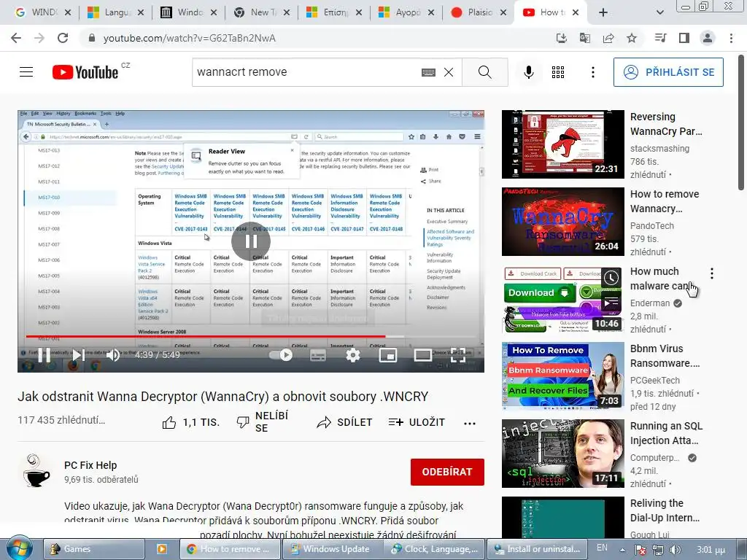Switch to the Plaisio browser tab
The image size is (747, 560).
tap(478, 13)
